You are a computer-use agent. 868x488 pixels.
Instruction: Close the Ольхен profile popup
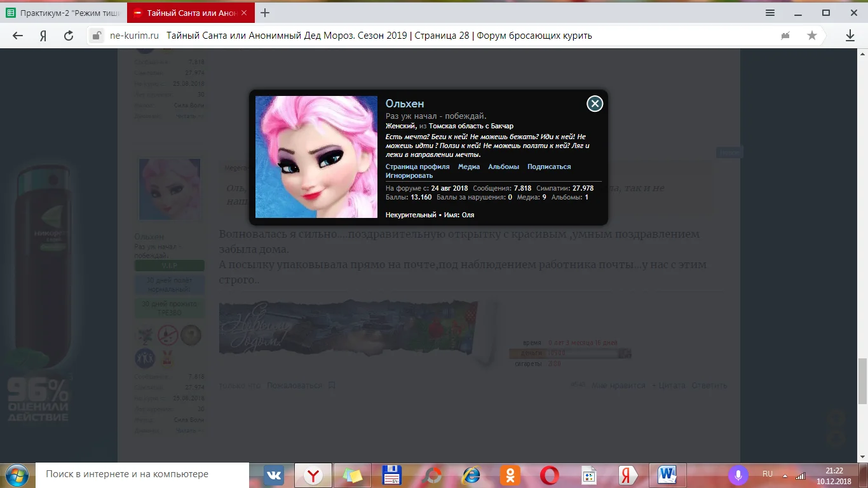click(595, 104)
